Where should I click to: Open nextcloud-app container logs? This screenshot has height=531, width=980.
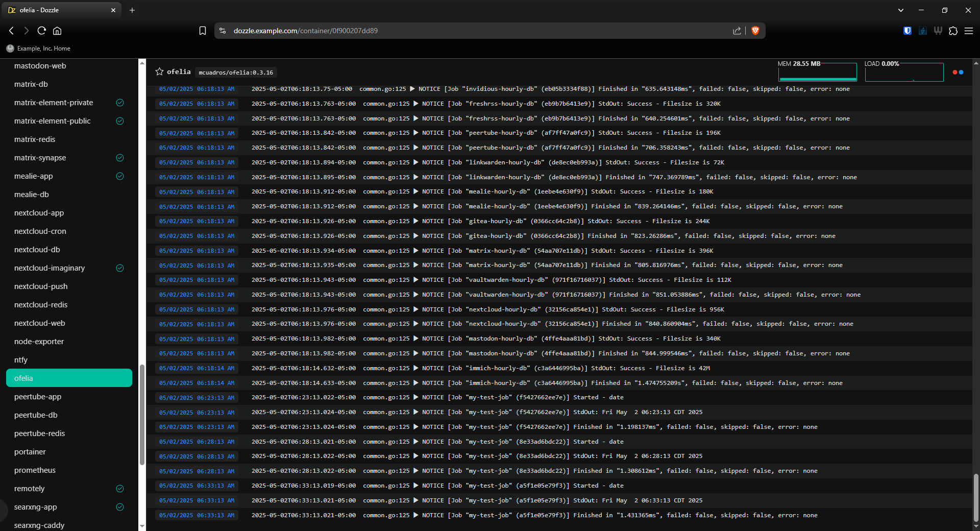pos(39,213)
